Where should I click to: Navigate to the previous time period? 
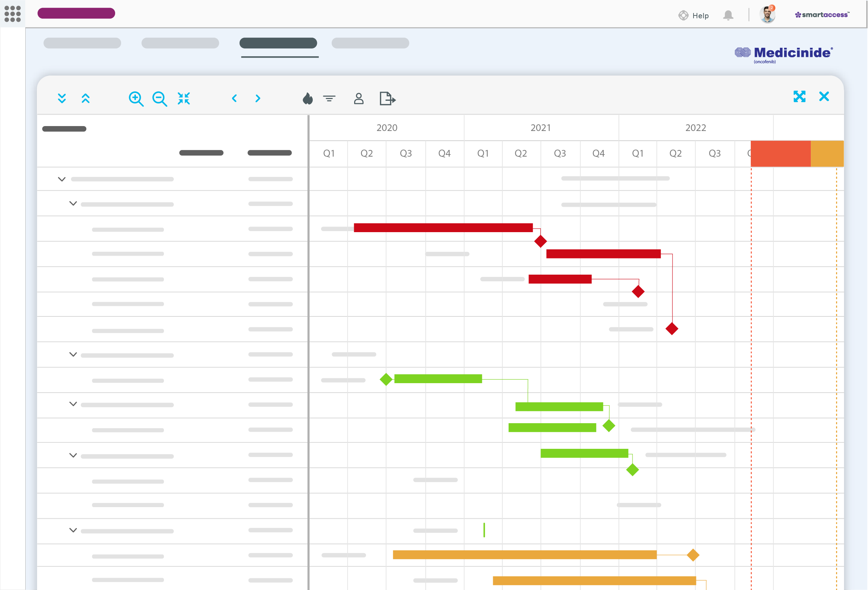[x=234, y=98]
